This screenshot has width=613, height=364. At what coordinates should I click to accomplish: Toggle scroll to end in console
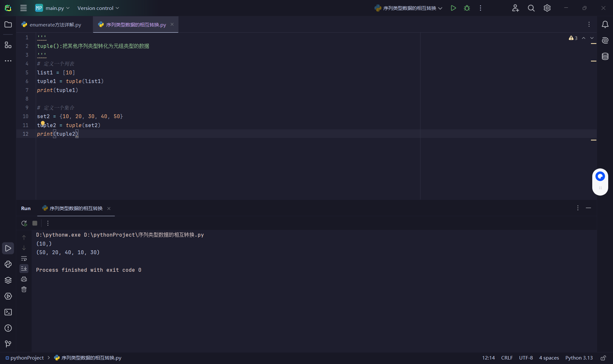tap(24, 269)
